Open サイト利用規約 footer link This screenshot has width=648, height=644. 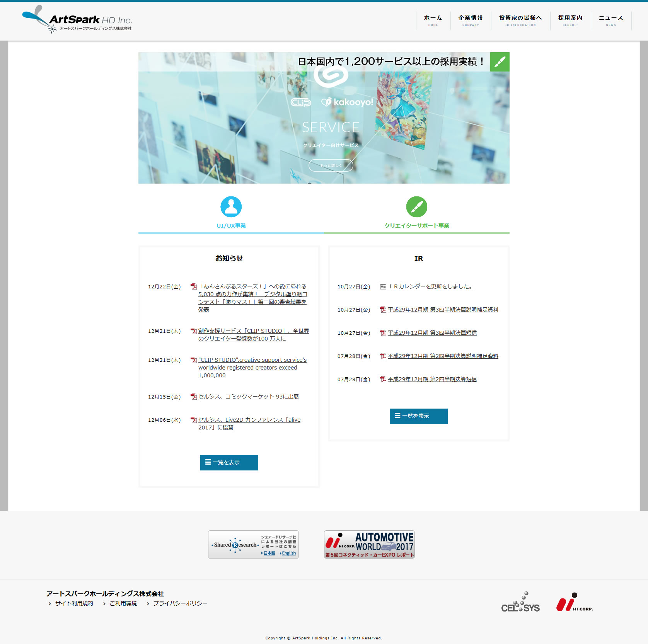point(74,603)
